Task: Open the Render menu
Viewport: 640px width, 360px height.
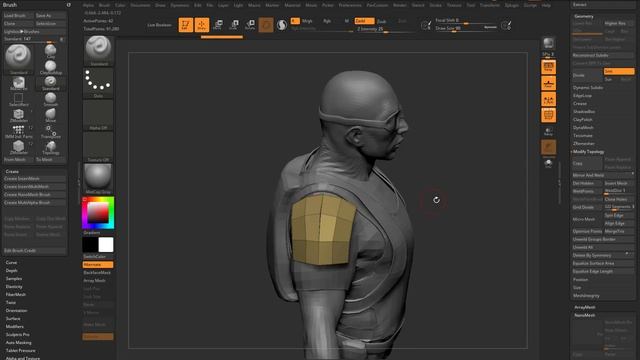Action: click(x=400, y=5)
